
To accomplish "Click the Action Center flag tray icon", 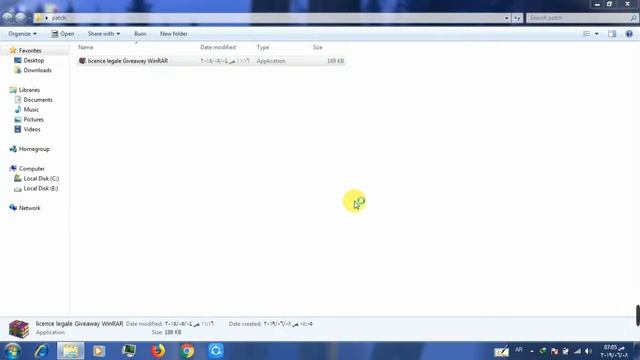I will 554,351.
